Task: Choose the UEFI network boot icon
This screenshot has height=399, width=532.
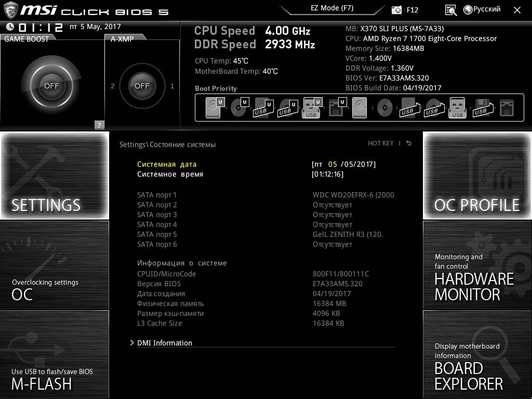Action: (x=338, y=108)
